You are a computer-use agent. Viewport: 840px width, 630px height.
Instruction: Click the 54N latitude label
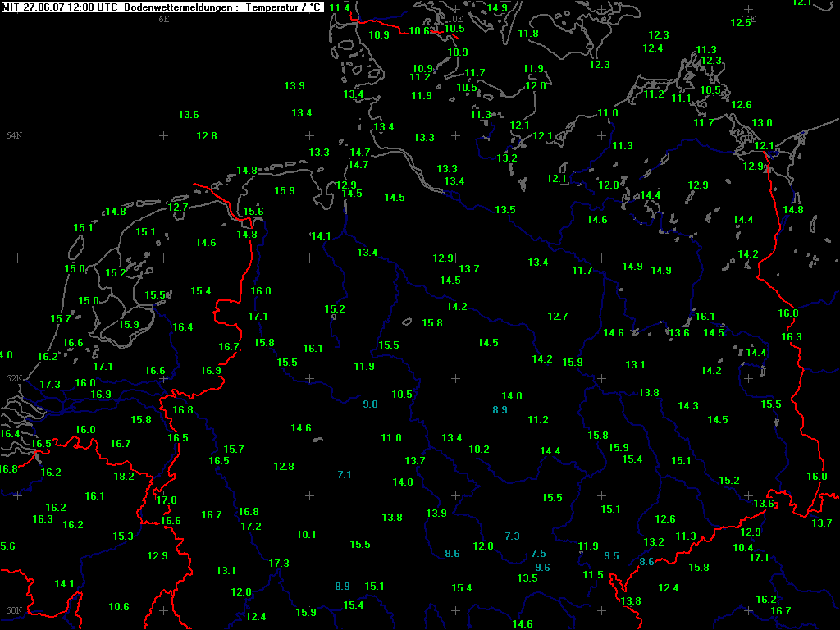coord(14,135)
